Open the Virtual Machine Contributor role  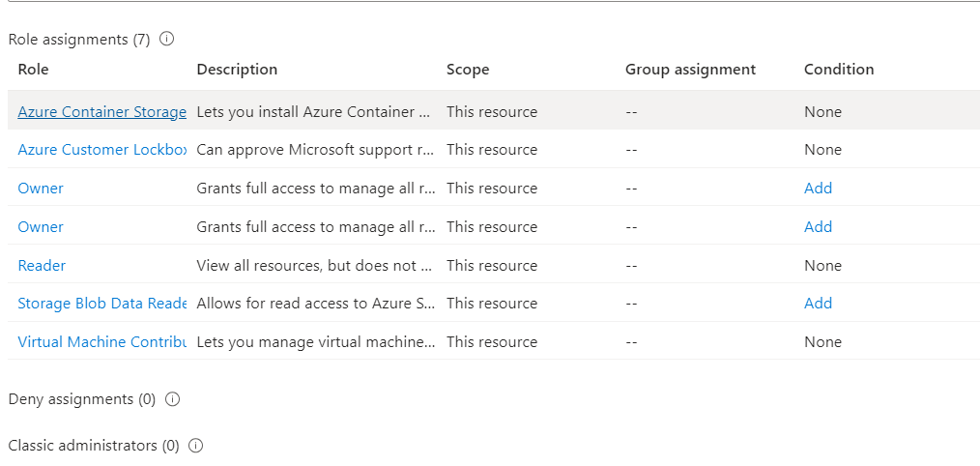click(x=101, y=342)
